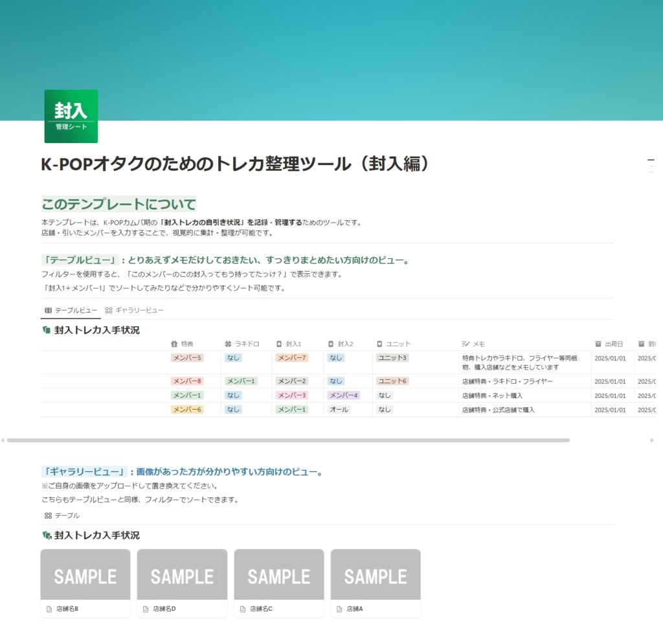Click the green 封入 page cover icon

pos(70,115)
